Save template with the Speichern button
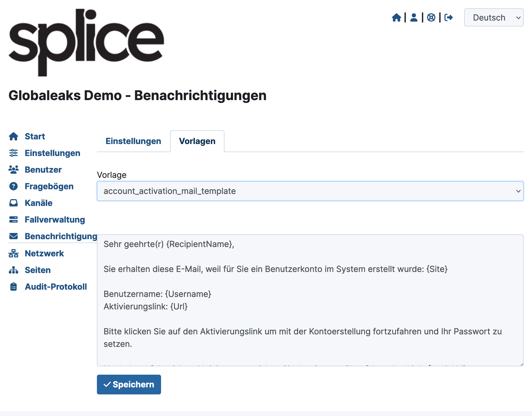Viewport: 532px width, 416px height. pos(129,384)
